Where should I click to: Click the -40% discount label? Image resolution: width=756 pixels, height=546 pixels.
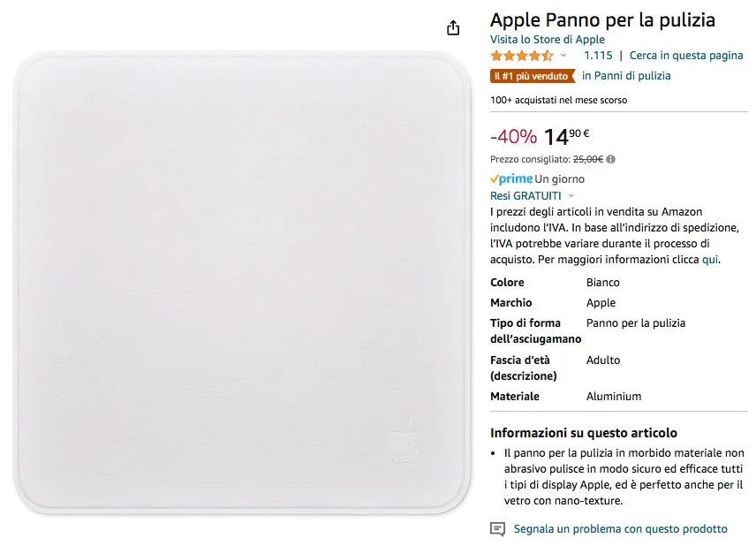click(513, 137)
